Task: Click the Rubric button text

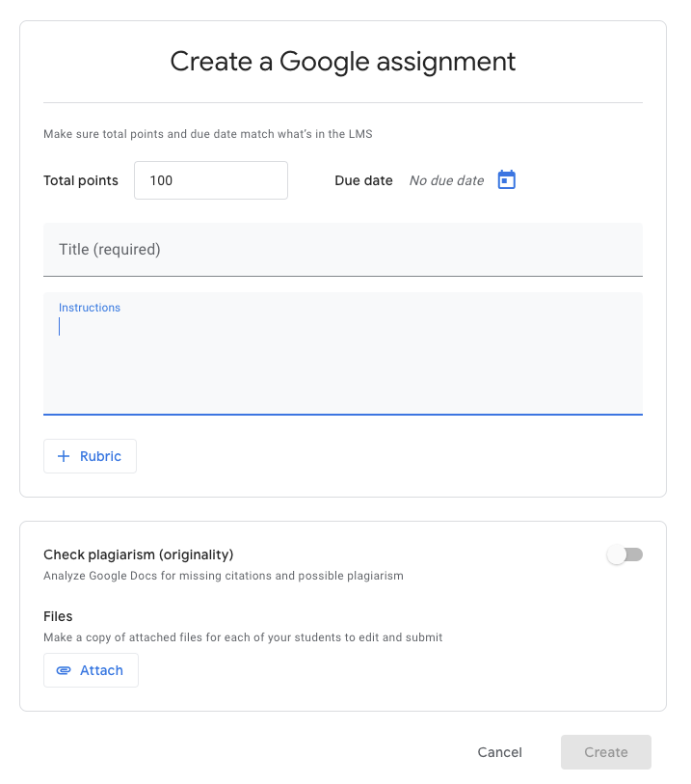Action: (100, 456)
